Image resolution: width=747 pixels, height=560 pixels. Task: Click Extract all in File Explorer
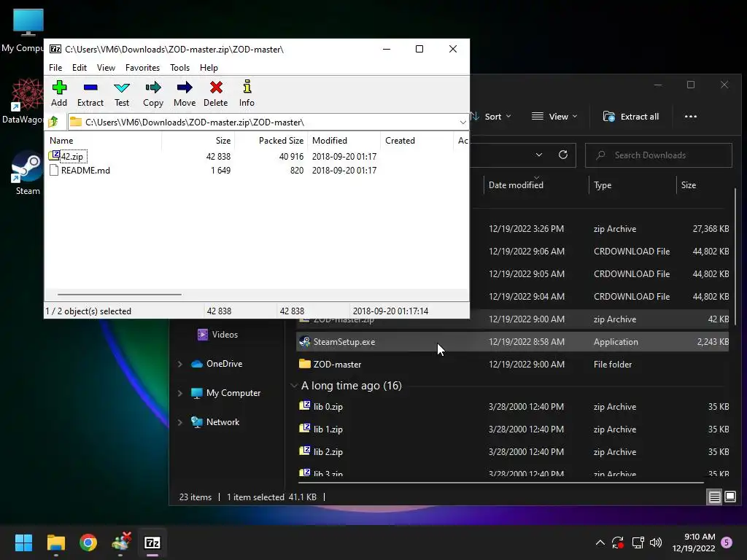631,117
